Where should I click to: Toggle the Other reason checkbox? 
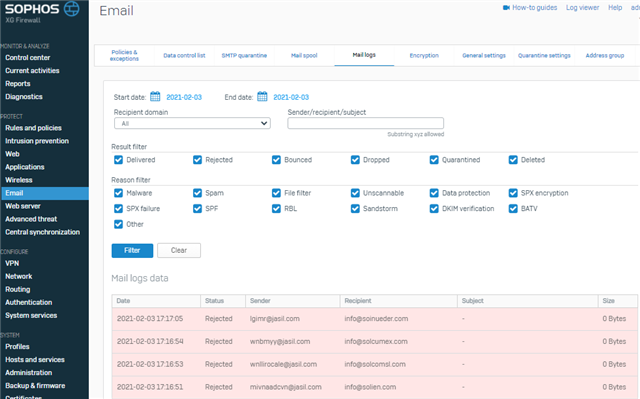(x=118, y=224)
